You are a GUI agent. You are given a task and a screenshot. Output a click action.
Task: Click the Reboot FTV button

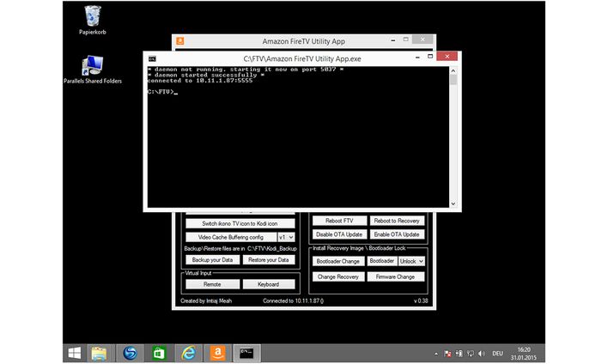tap(339, 221)
